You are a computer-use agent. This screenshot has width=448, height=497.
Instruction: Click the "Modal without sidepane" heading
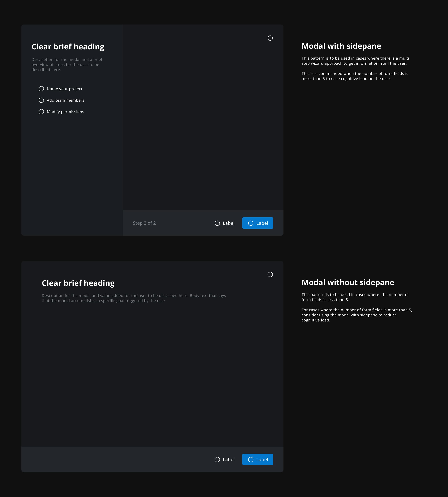tap(348, 283)
